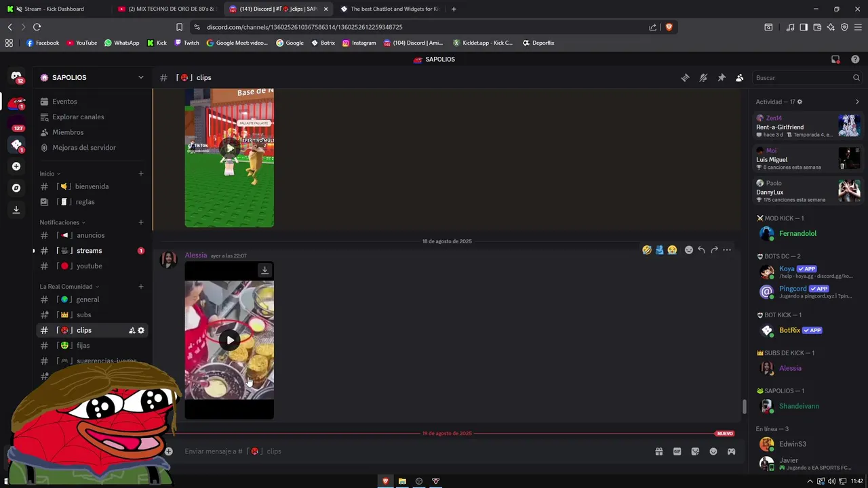This screenshot has height=488, width=868.
Task: React with hugging people emoji on Alessia's message
Action: pyautogui.click(x=659, y=250)
